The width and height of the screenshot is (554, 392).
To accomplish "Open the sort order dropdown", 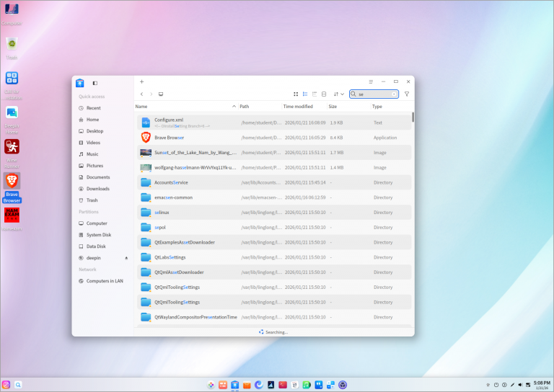I will point(338,94).
